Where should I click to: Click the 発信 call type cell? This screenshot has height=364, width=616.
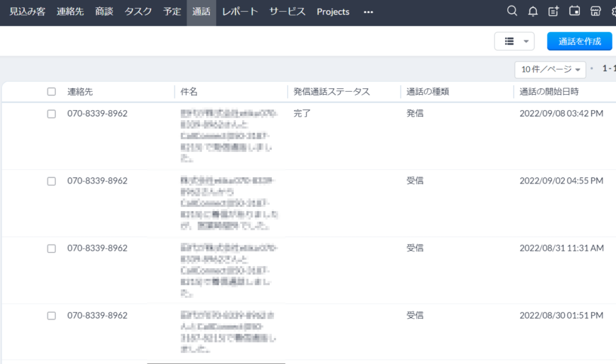pyautogui.click(x=415, y=113)
